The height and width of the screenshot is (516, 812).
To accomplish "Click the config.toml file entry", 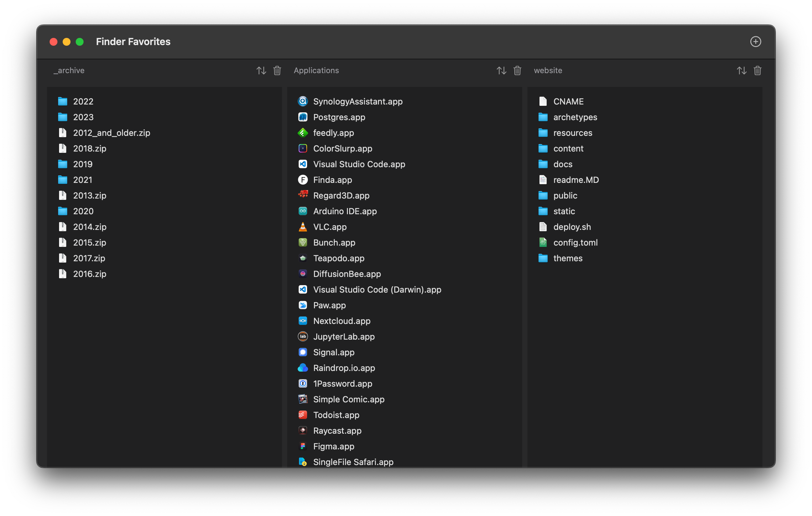I will click(x=576, y=242).
